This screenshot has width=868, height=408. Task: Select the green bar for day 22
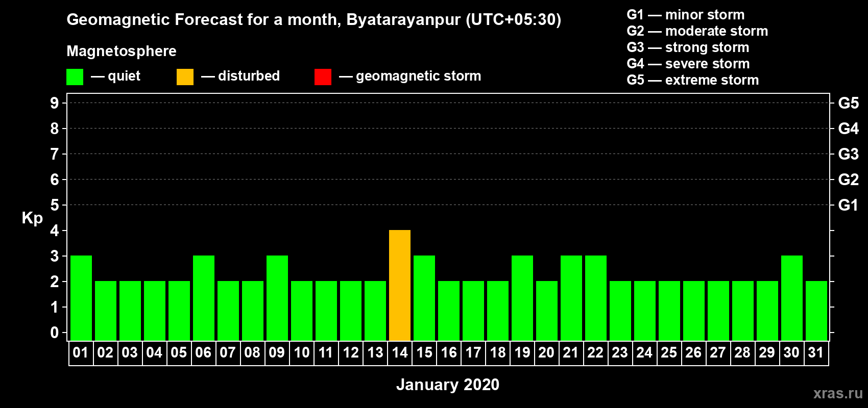(596, 298)
